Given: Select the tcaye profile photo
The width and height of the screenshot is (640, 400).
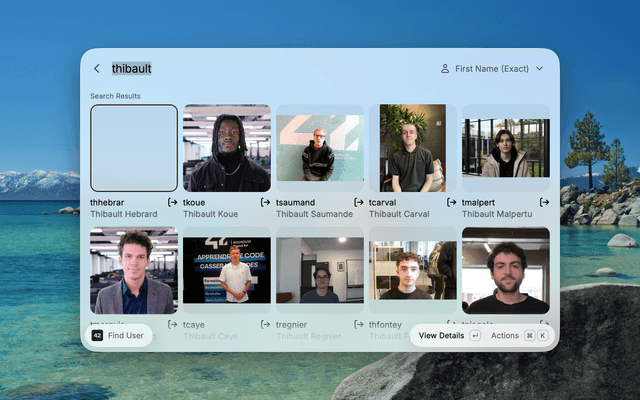Looking at the screenshot, I should click(x=227, y=270).
